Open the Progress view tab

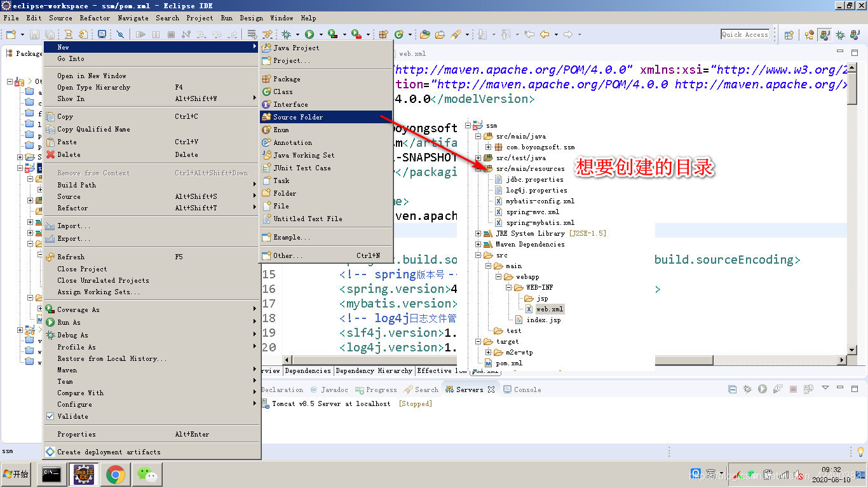376,390
